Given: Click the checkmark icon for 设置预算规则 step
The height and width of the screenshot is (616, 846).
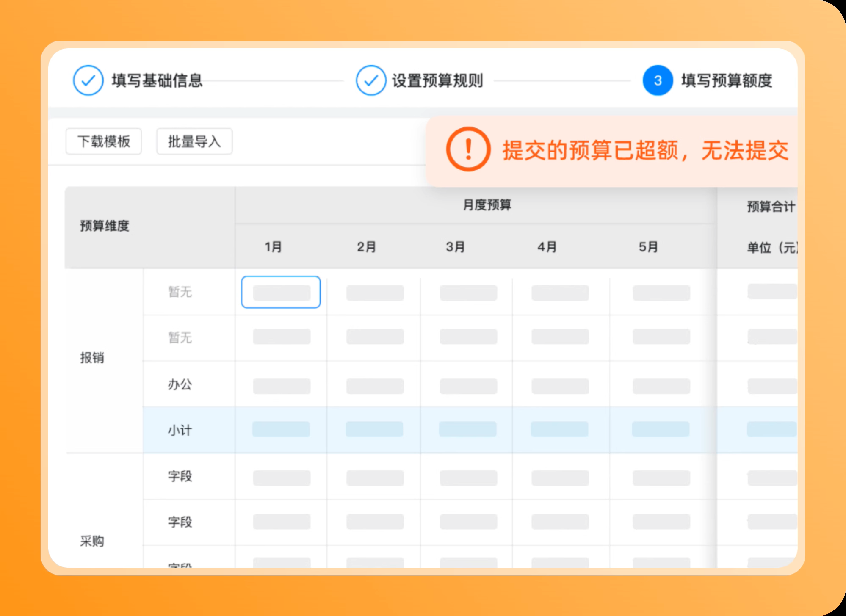Looking at the screenshot, I should pos(371,80).
